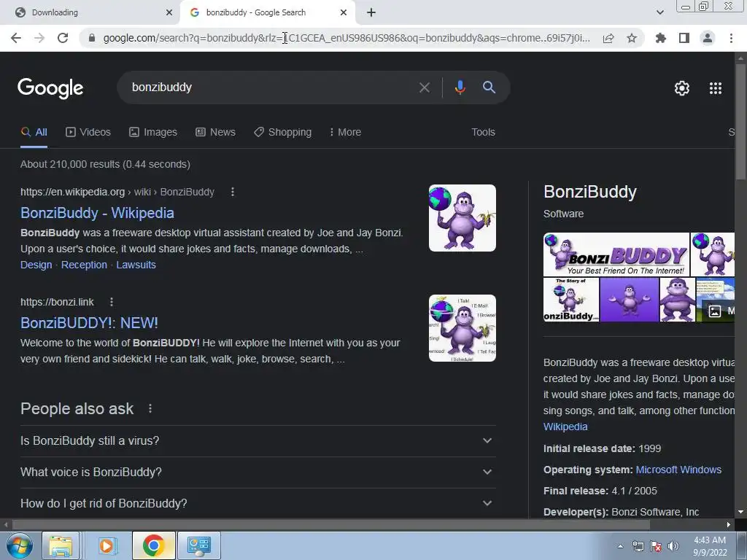The height and width of the screenshot is (560, 747).
Task: Open the More search filters dropdown
Action: point(345,133)
